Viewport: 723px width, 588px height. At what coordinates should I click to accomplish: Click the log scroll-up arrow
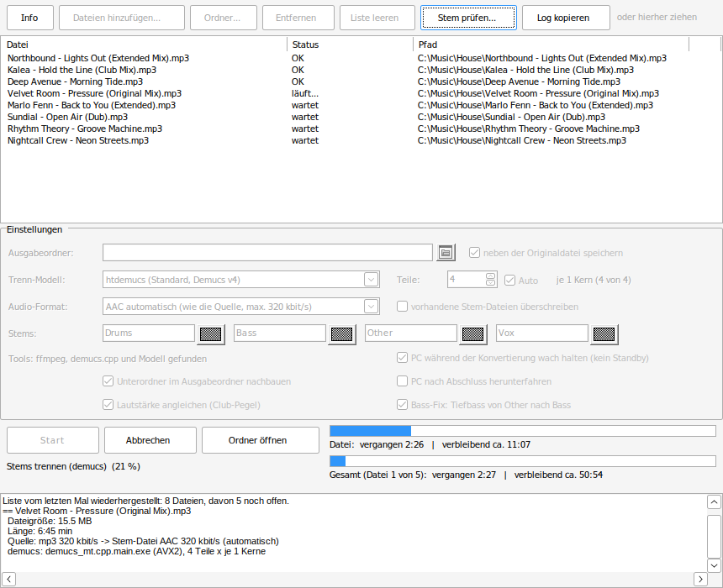[714, 501]
